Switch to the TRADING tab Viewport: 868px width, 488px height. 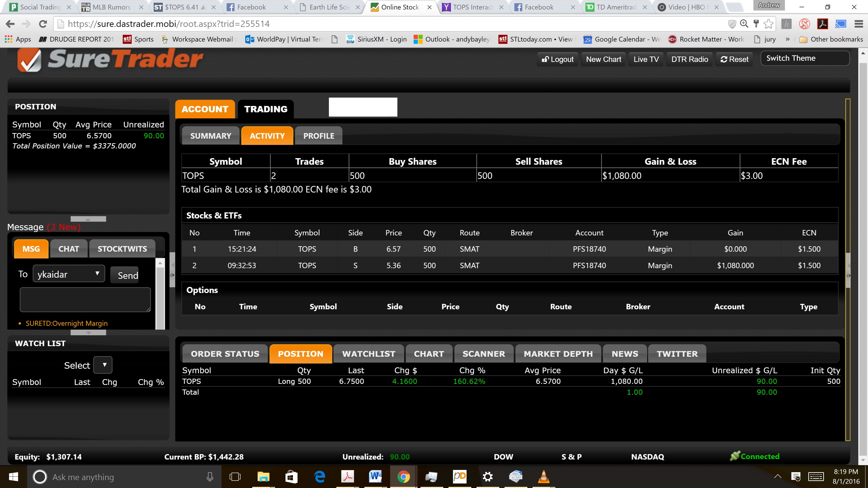pyautogui.click(x=266, y=109)
